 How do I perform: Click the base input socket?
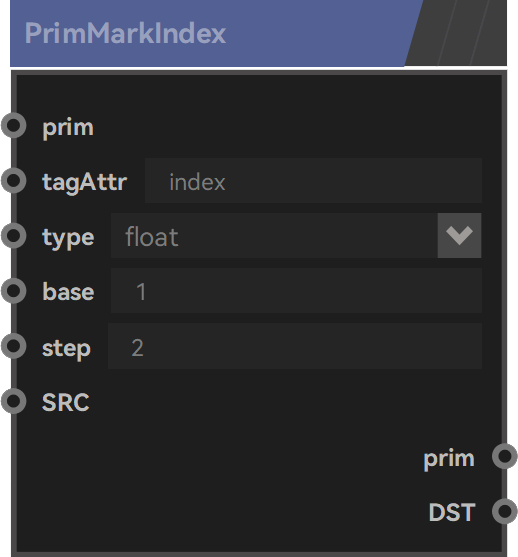[x=14, y=291]
